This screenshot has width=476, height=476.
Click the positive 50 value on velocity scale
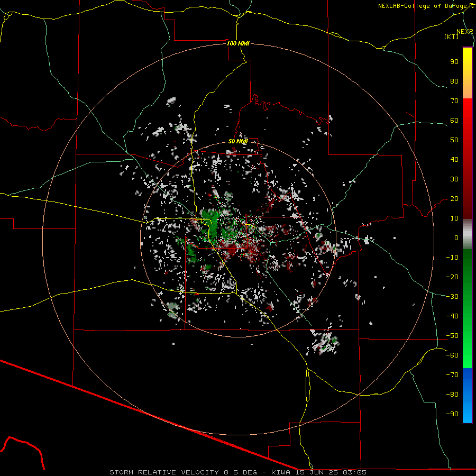454,140
